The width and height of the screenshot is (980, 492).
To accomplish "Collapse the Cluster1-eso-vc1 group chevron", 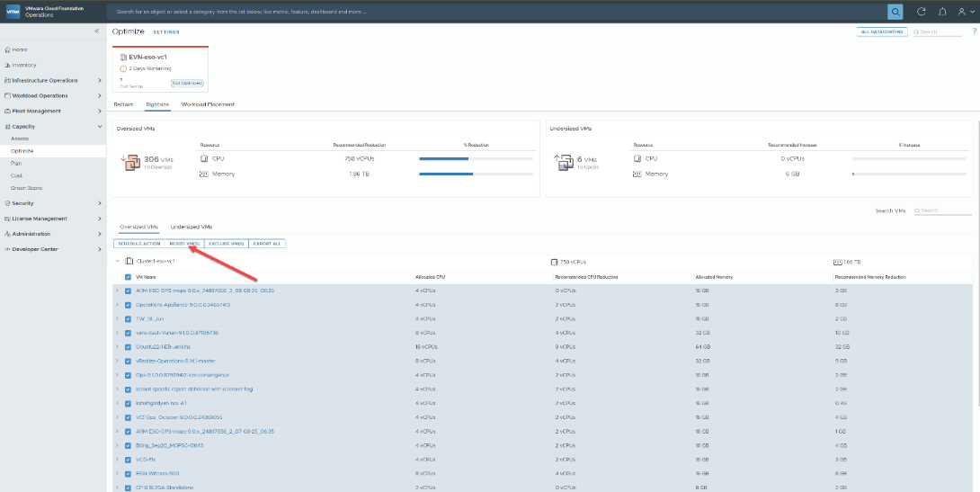I will click(117, 261).
